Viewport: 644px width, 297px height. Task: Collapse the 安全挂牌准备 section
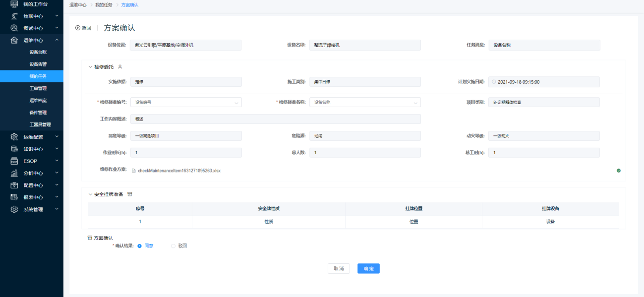pyautogui.click(x=90, y=194)
